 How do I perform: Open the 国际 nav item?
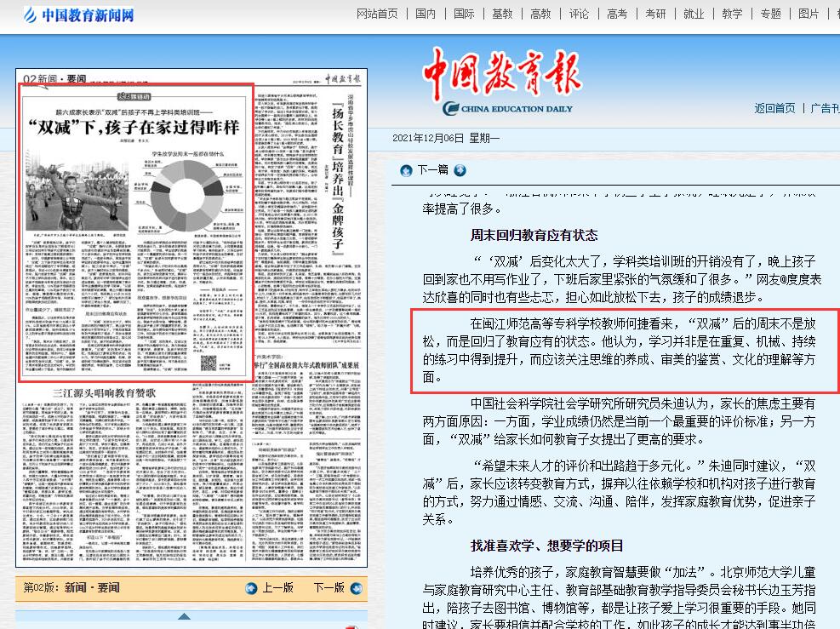click(464, 14)
